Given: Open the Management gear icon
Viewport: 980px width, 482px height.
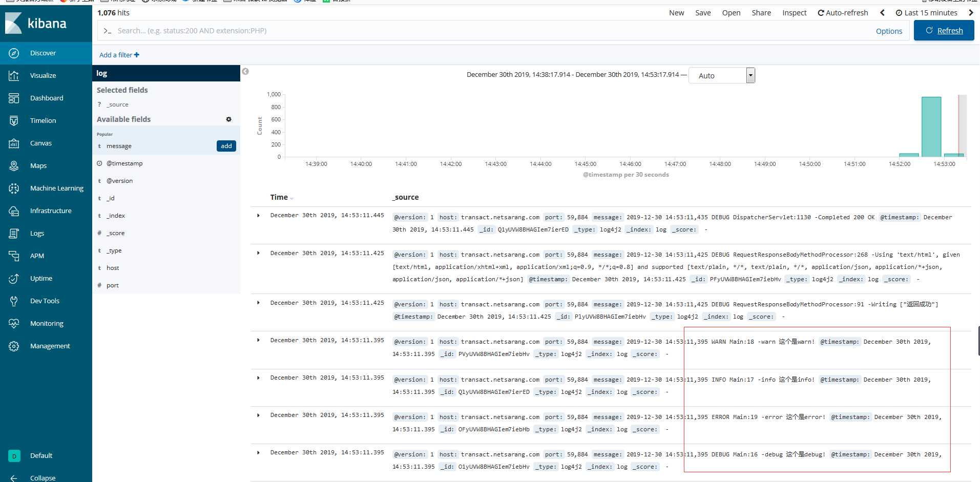Looking at the screenshot, I should pyautogui.click(x=14, y=346).
